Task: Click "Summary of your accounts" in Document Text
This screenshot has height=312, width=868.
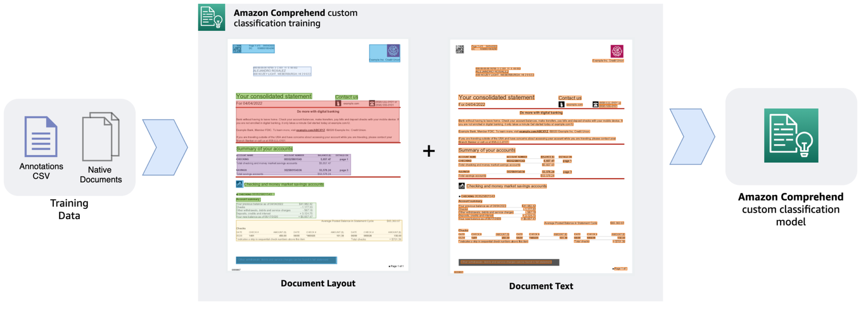Action: (487, 150)
